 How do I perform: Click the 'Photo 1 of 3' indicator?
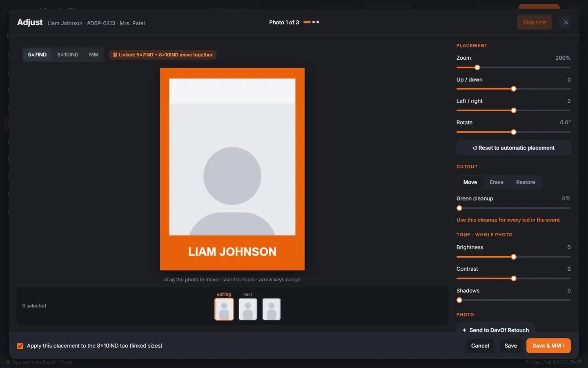(284, 22)
